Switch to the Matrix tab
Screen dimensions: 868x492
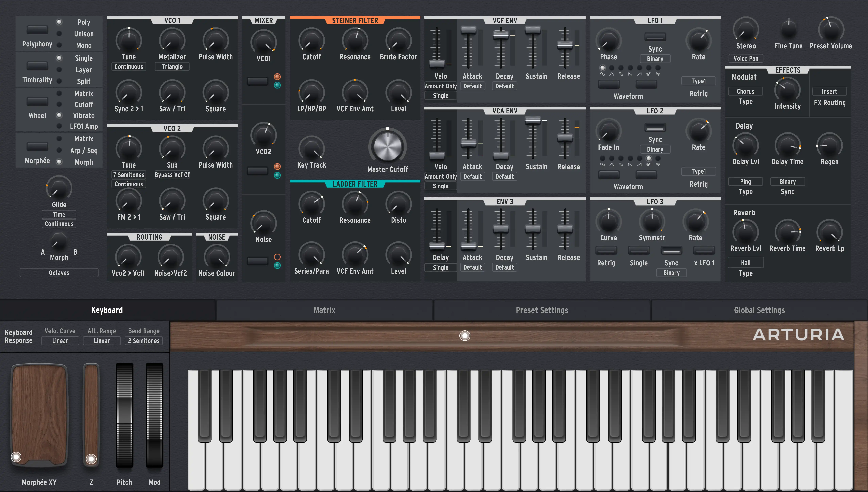pyautogui.click(x=324, y=310)
